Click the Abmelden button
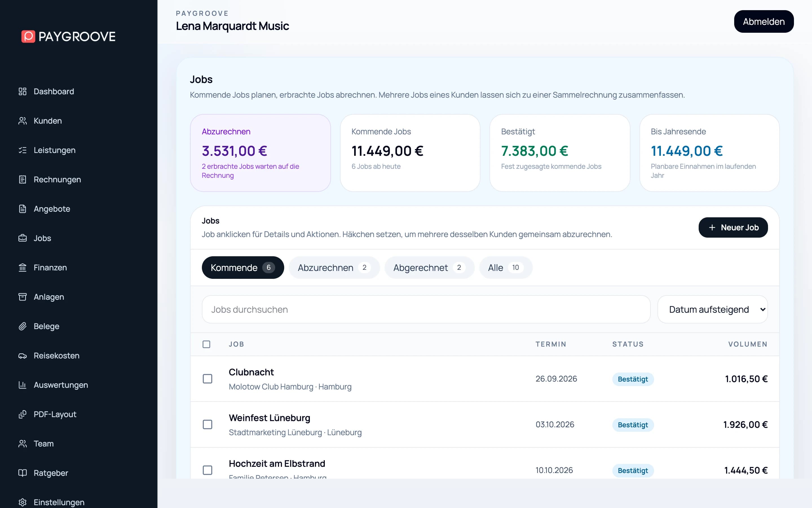 tap(764, 21)
